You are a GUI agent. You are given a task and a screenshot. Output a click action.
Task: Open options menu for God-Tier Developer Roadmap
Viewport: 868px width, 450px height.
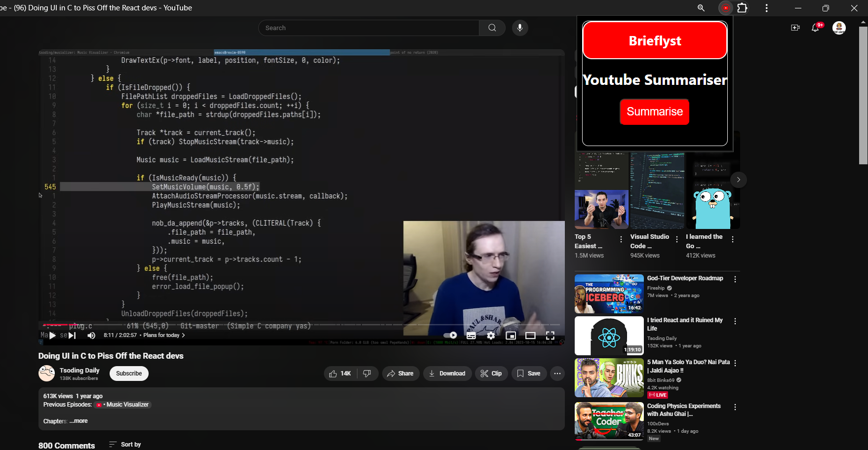pyautogui.click(x=735, y=279)
